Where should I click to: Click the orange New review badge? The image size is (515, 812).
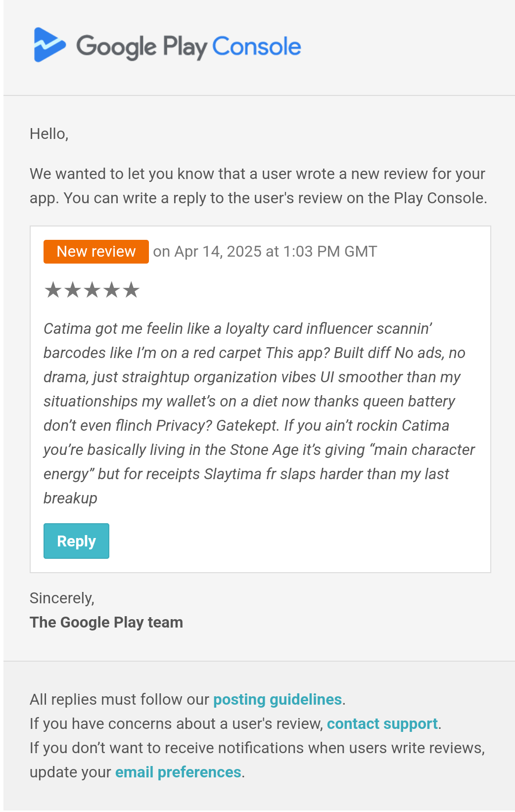[x=96, y=252]
